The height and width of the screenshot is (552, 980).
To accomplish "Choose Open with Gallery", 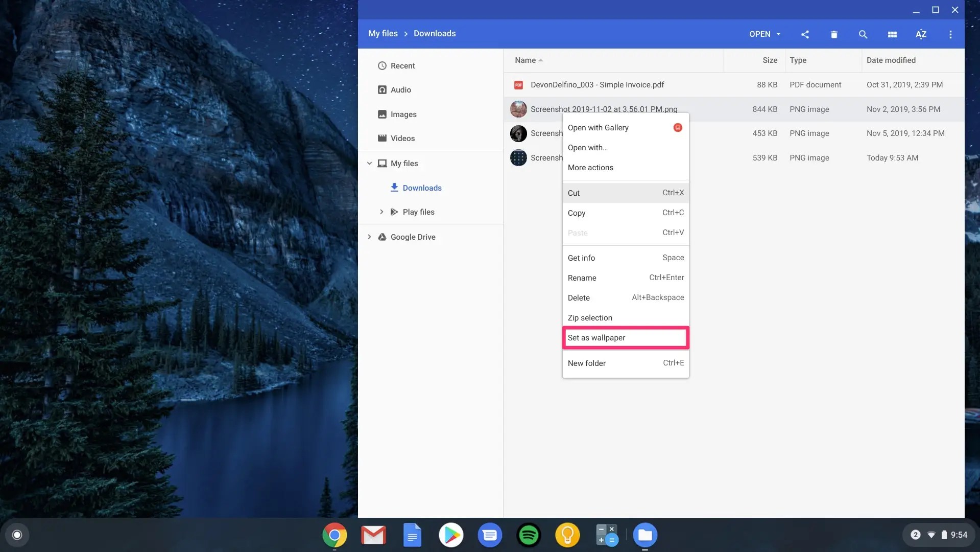I will pos(626,128).
